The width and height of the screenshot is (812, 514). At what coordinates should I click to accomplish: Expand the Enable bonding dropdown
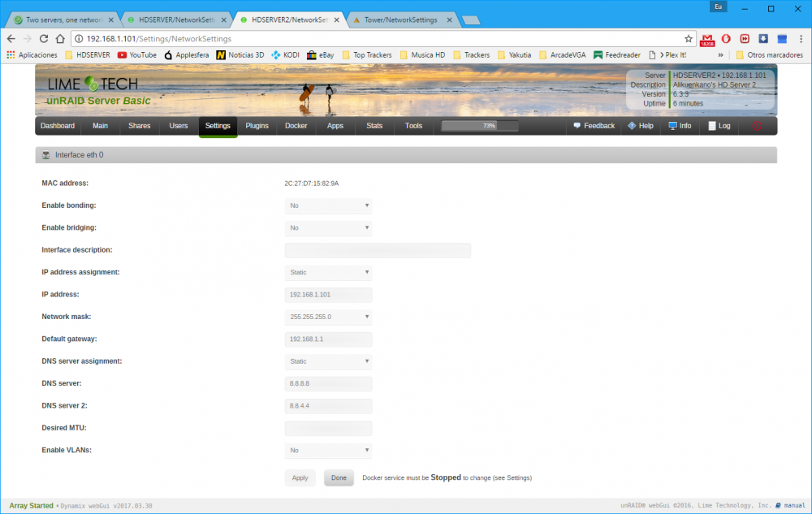(328, 205)
